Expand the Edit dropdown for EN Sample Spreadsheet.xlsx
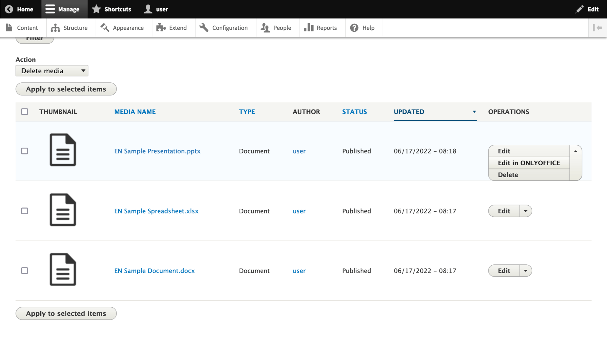This screenshot has width=607, height=364. coord(525,211)
